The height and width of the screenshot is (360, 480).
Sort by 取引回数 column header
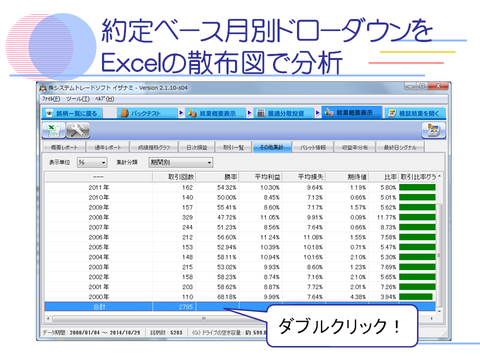tap(174, 177)
